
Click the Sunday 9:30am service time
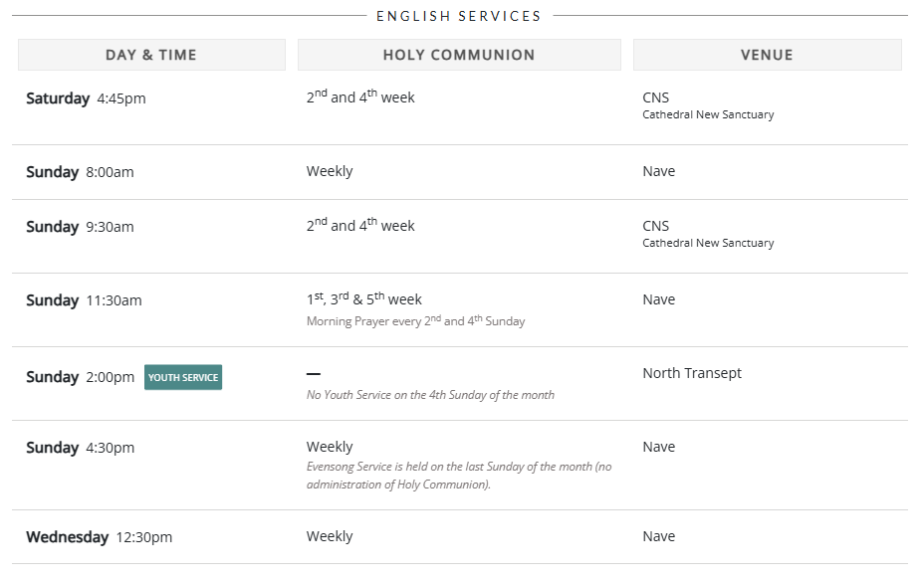[80, 227]
